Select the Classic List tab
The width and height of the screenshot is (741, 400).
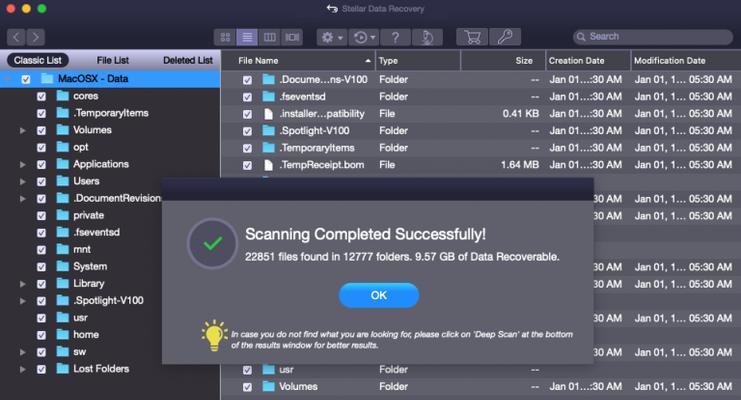point(37,60)
